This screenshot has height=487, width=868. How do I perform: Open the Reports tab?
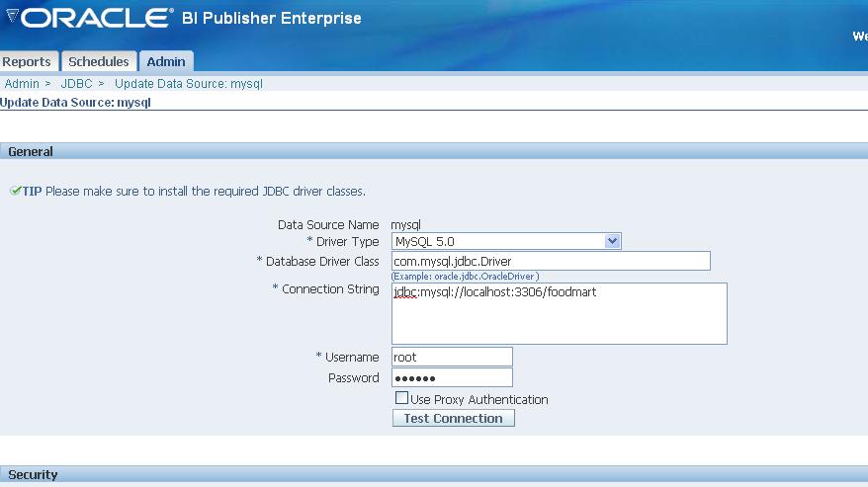point(28,61)
